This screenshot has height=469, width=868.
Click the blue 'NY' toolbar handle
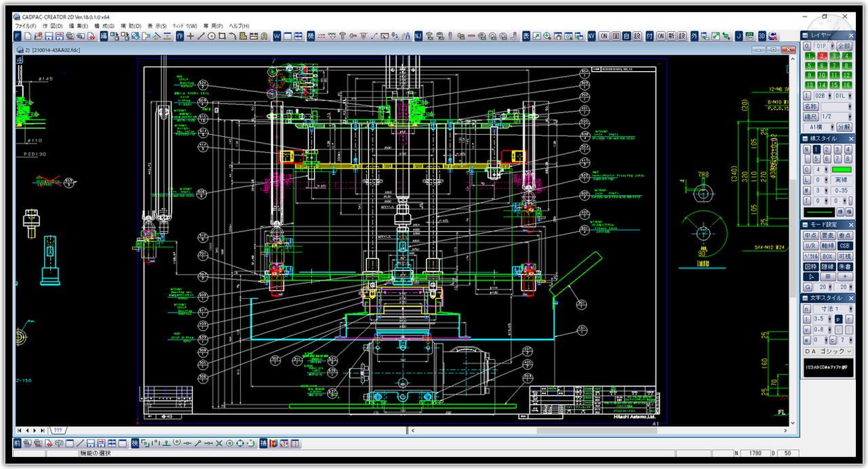591,35
